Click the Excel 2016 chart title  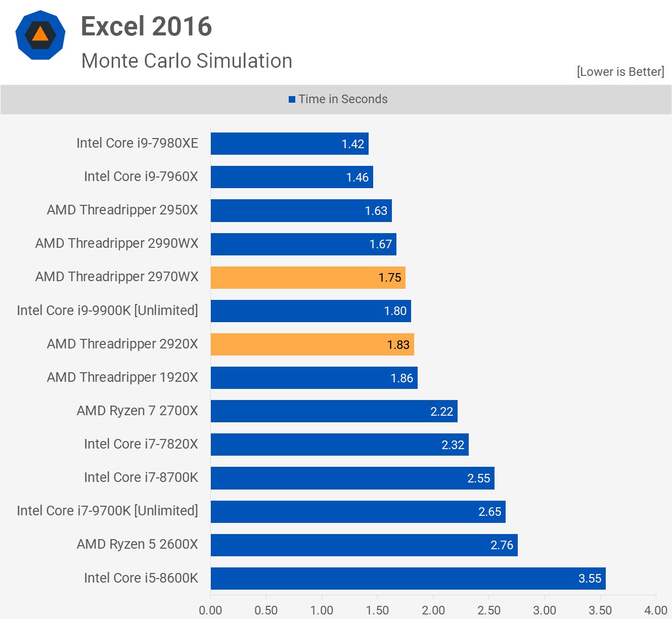click(146, 26)
